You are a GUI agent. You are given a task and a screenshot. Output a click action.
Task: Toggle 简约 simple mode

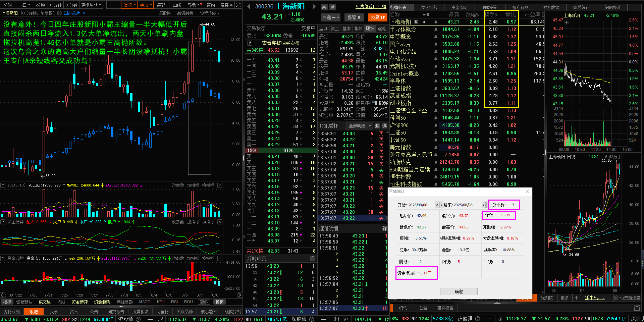pos(211,5)
